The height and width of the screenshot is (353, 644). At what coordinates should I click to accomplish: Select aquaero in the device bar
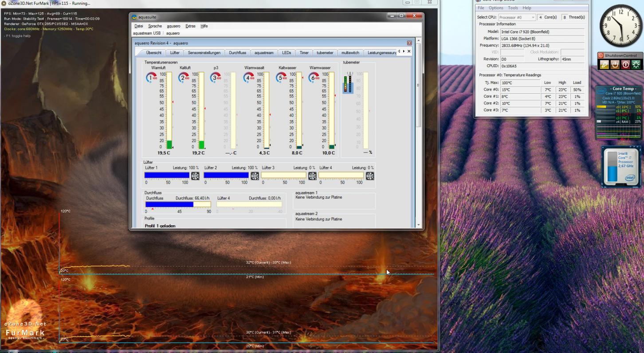tap(173, 33)
